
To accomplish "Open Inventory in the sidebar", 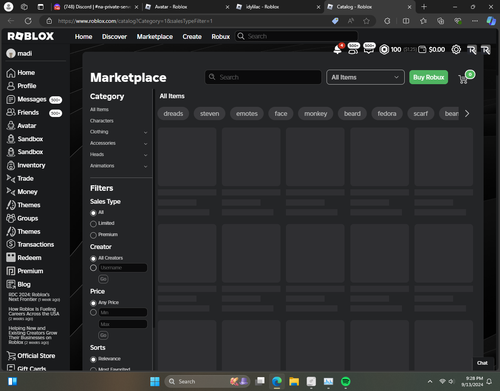I will [x=26, y=165].
